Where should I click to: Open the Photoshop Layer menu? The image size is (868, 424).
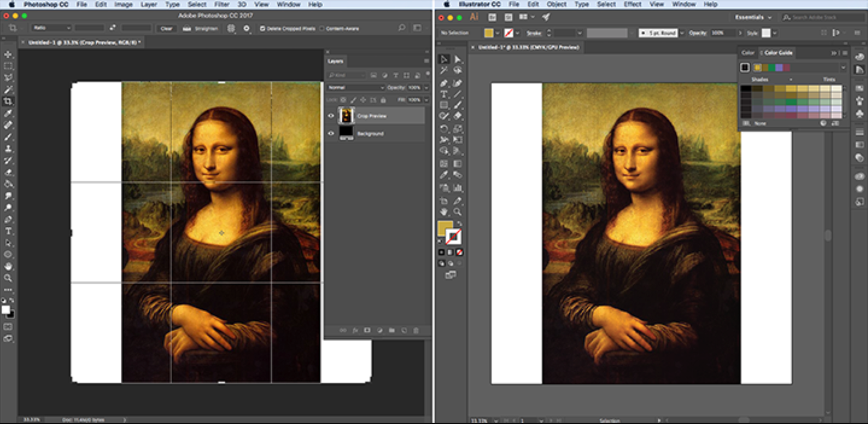[149, 5]
